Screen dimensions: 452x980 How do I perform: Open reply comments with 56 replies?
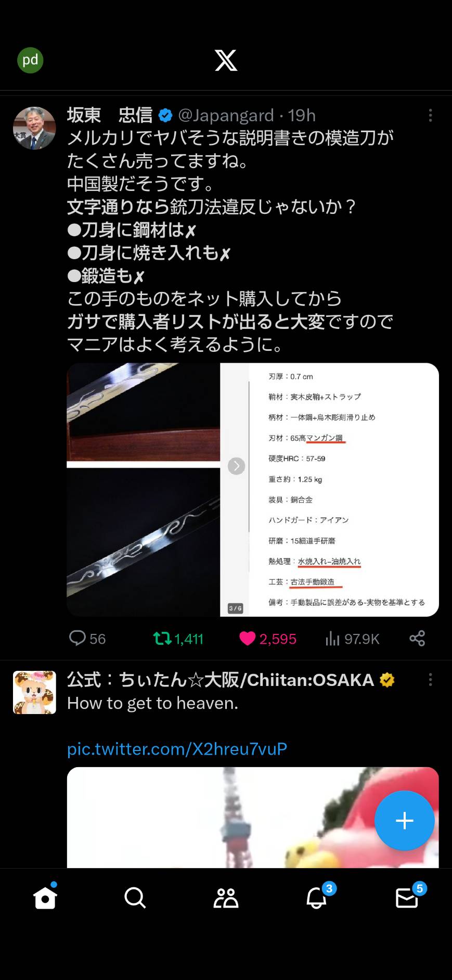click(x=87, y=639)
